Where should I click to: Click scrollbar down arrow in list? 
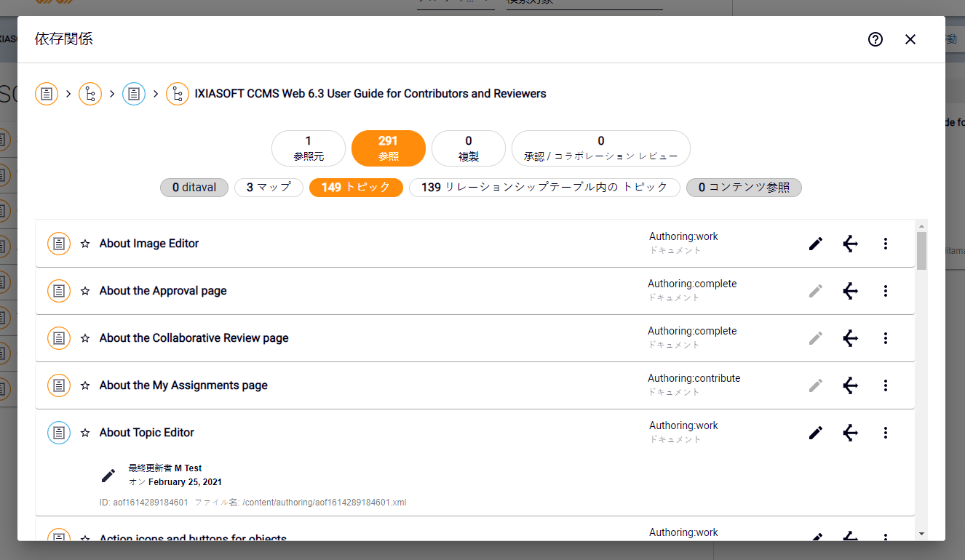click(921, 533)
